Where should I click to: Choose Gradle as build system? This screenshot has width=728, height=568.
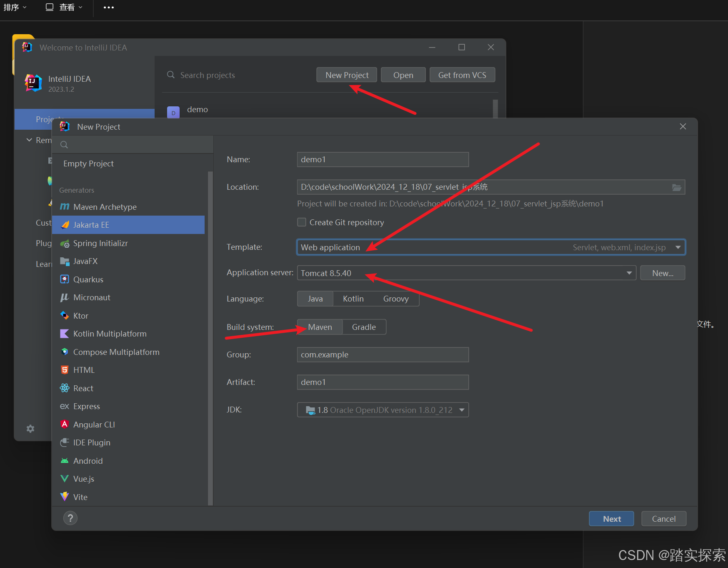[x=364, y=327]
